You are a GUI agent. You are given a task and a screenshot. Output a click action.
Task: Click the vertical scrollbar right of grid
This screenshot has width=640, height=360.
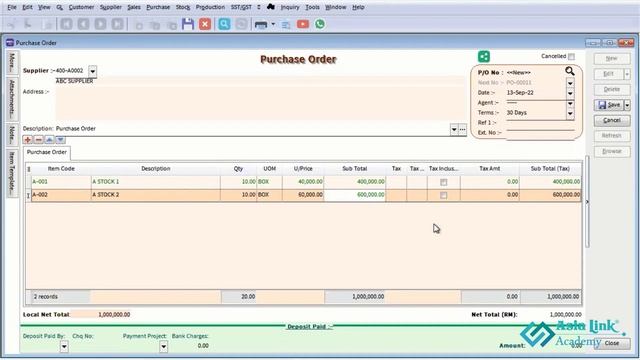tap(587, 201)
